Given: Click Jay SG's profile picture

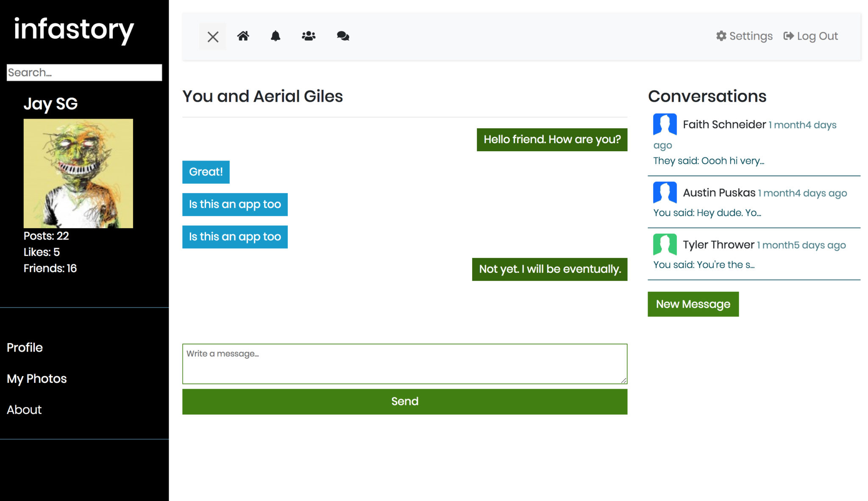Looking at the screenshot, I should (78, 174).
